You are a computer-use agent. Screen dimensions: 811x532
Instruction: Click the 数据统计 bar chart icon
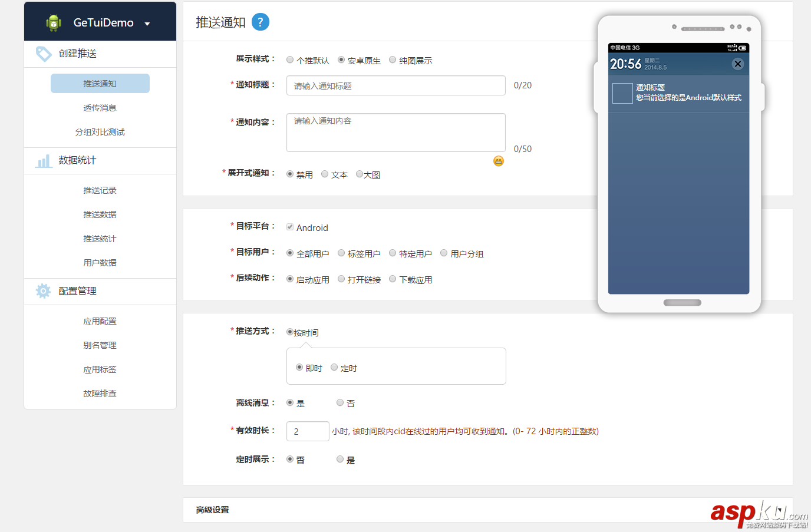click(x=43, y=160)
